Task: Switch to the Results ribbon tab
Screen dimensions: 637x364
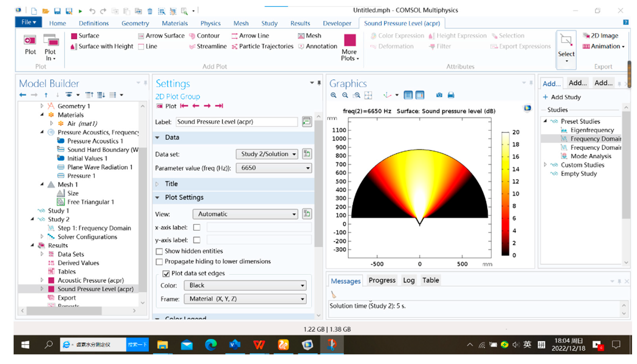Action: coord(300,23)
